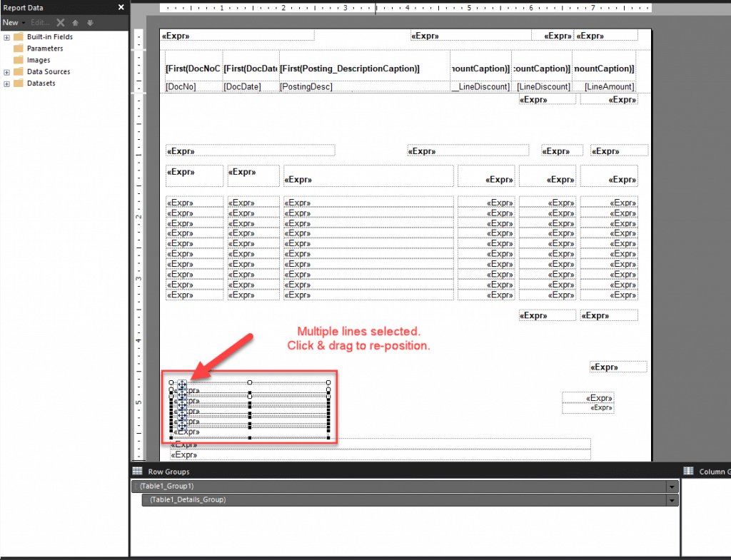Click the move up arrow icon
The width and height of the screenshot is (731, 560).
(x=76, y=22)
